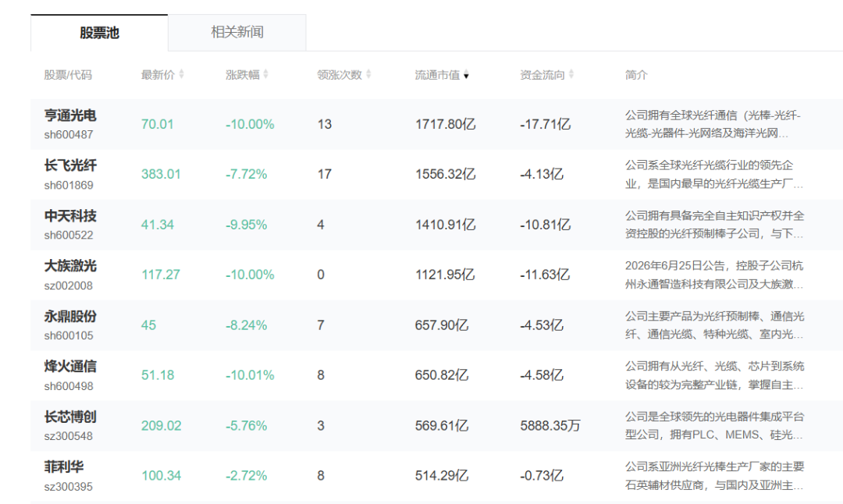Click stock code sz300395
The width and height of the screenshot is (843, 504).
pyautogui.click(x=69, y=487)
